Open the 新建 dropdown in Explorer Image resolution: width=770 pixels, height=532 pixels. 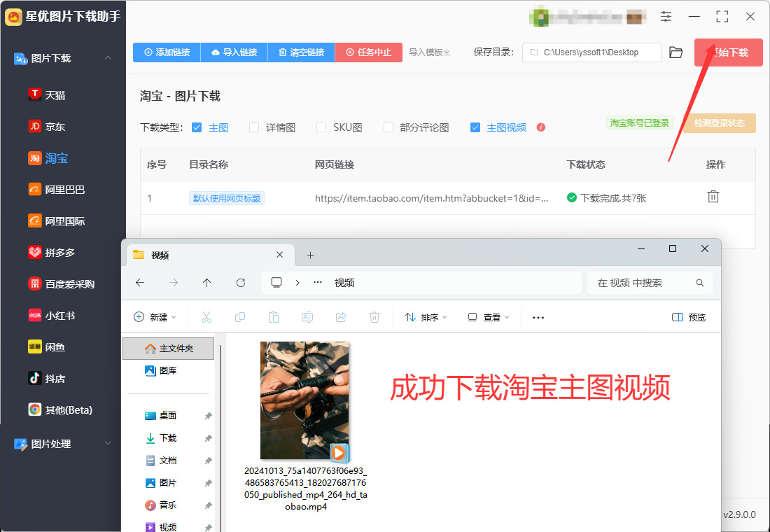(x=155, y=317)
